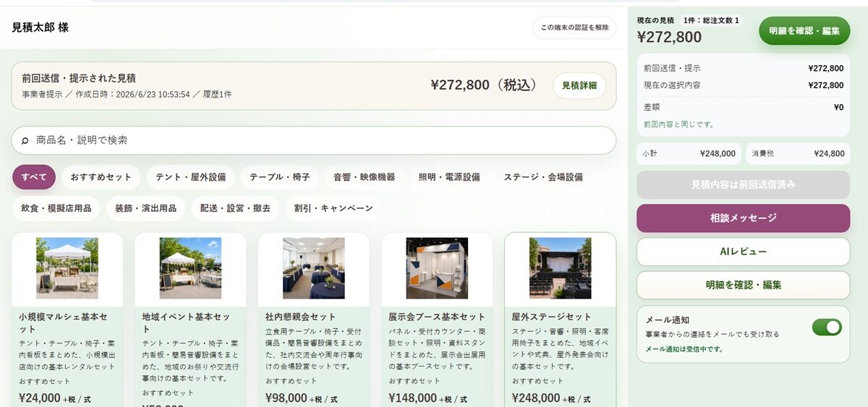Click green 明細を確認・編集 button at top

point(804,31)
